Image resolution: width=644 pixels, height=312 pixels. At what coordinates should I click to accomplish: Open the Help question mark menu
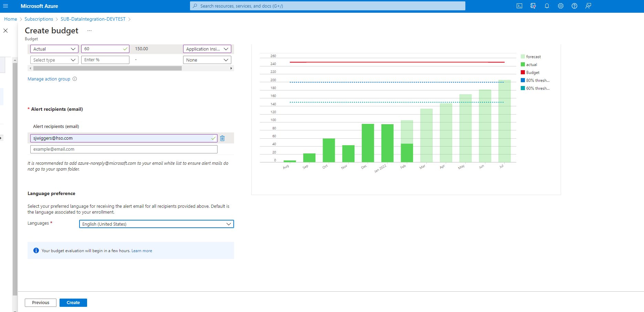point(574,6)
